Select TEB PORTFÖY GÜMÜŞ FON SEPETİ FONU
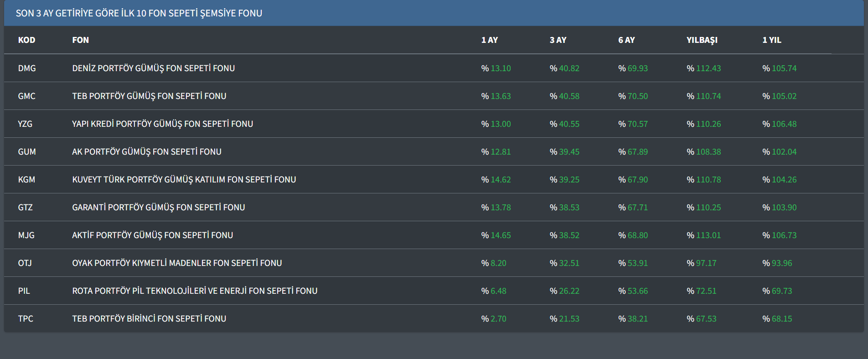868x359 pixels. tap(149, 96)
